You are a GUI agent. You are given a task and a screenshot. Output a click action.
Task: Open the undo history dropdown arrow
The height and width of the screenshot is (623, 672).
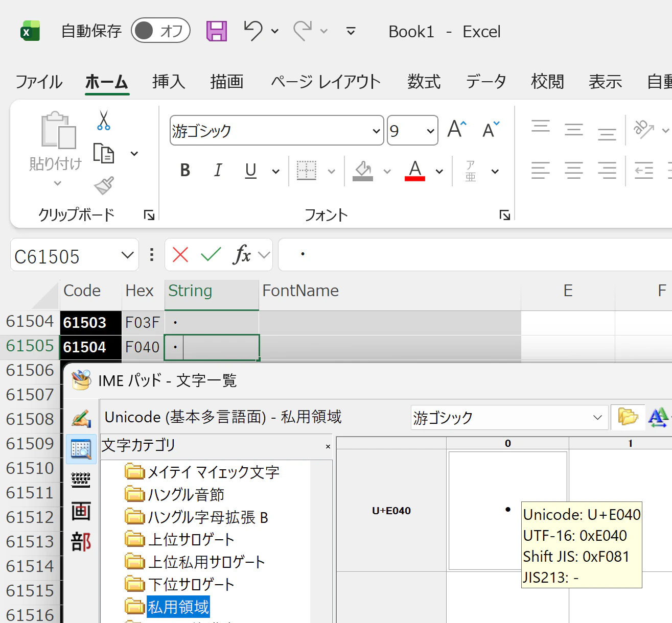(x=275, y=31)
